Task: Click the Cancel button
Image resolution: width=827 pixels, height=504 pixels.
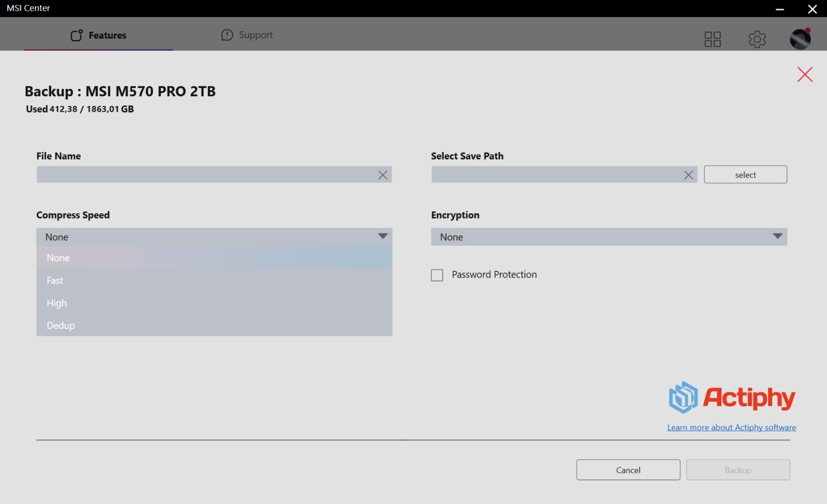Action: tap(627, 470)
